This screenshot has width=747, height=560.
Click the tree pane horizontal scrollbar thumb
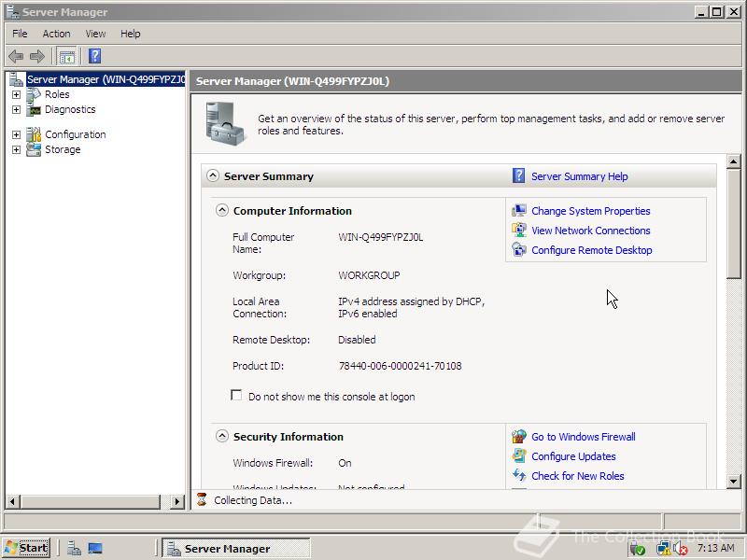(x=91, y=501)
